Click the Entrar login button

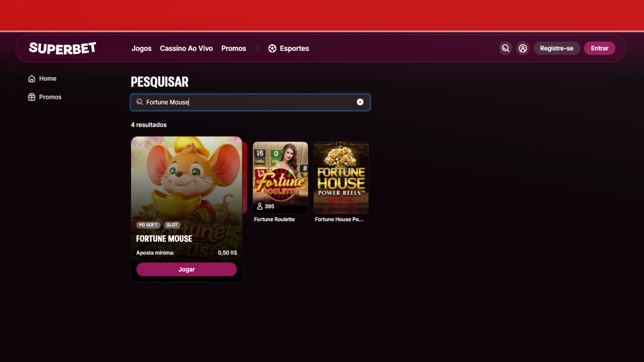[599, 48]
